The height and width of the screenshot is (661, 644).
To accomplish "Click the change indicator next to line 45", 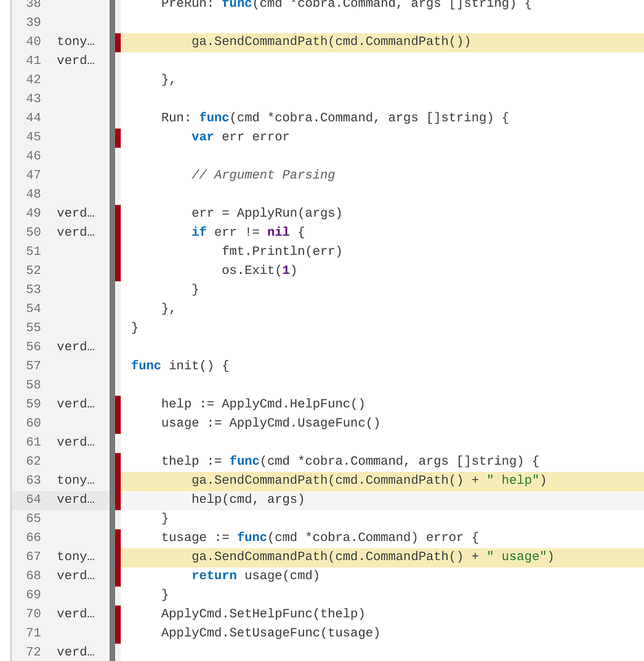I will click(x=118, y=137).
